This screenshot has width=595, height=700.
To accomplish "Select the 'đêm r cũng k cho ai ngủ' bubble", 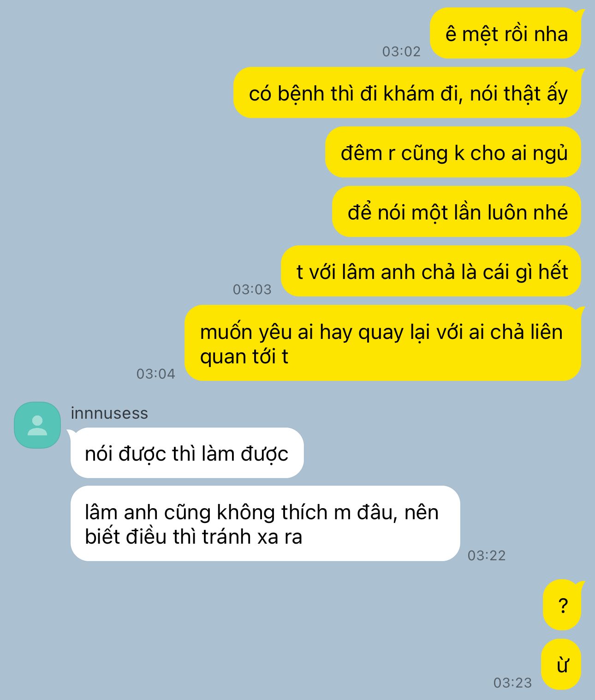I will [453, 152].
